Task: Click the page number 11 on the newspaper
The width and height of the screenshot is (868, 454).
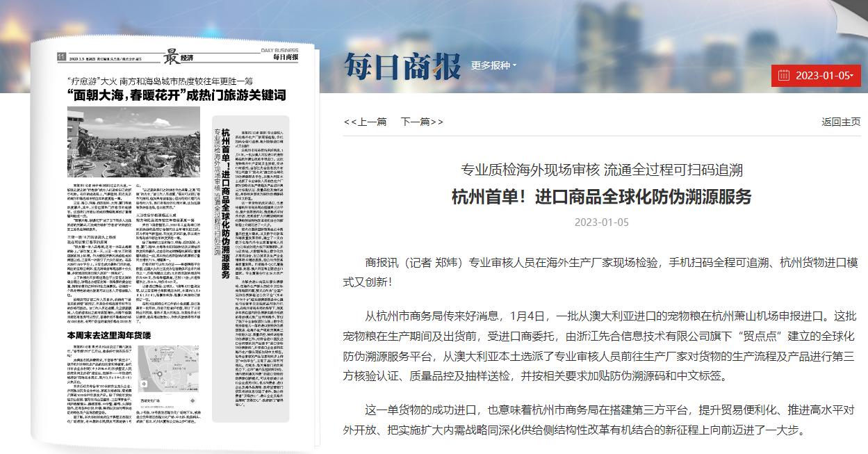Action: (61, 55)
